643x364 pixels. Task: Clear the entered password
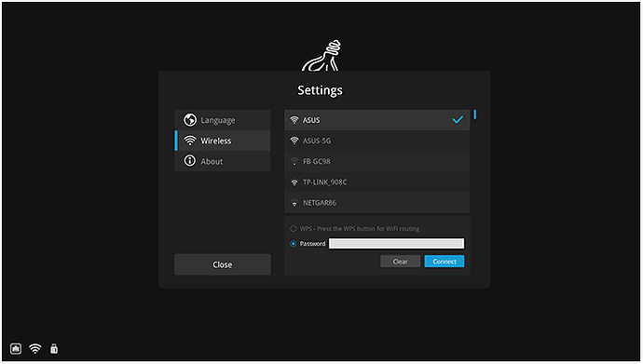pyautogui.click(x=400, y=262)
